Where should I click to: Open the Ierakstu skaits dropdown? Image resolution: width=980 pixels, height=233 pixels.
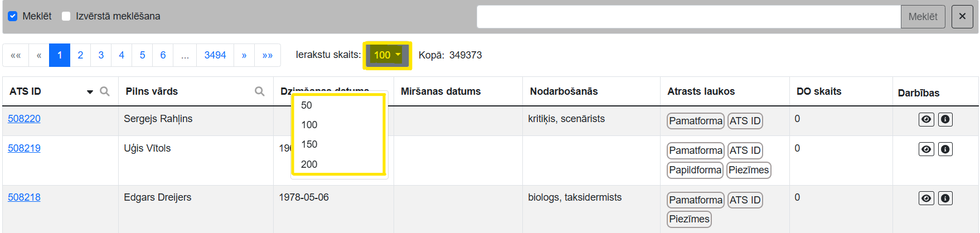coord(387,55)
